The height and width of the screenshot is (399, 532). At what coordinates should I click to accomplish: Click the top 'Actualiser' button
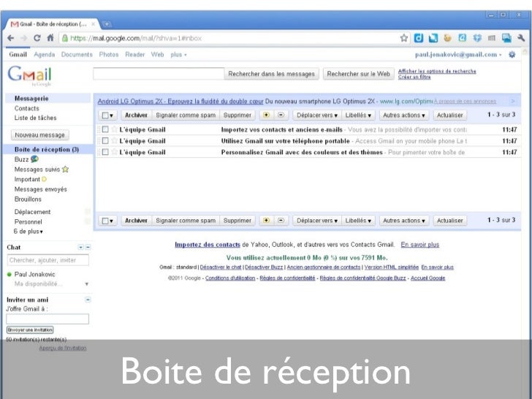pyautogui.click(x=450, y=115)
